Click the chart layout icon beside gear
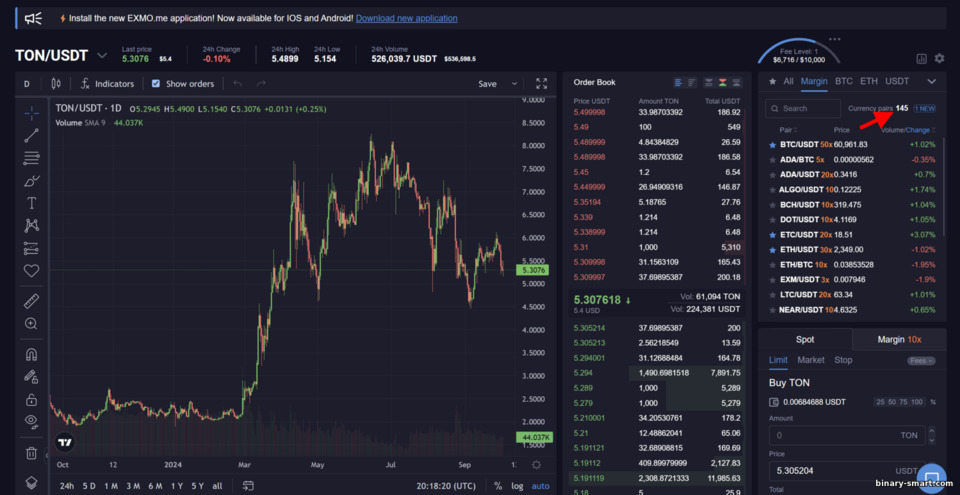960x495 pixels. (921, 59)
